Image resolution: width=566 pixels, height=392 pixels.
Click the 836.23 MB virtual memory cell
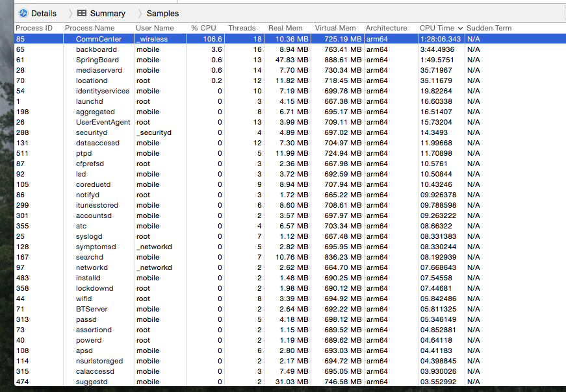pyautogui.click(x=342, y=257)
